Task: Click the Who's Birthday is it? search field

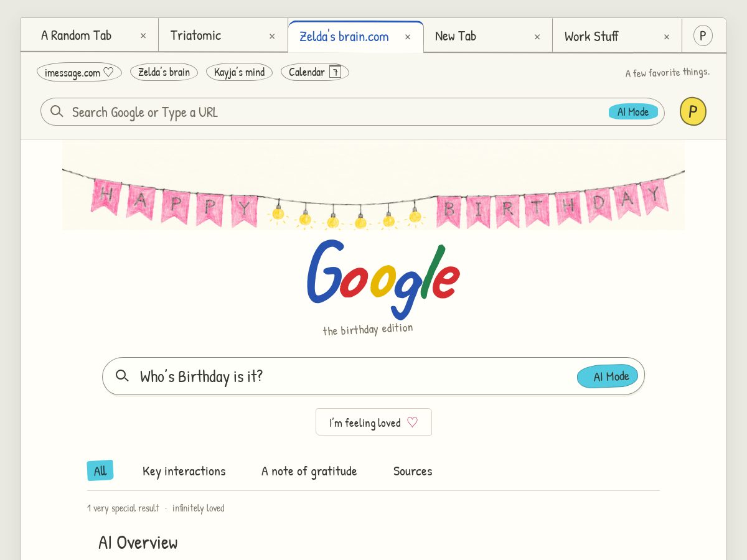Action: coord(374,376)
